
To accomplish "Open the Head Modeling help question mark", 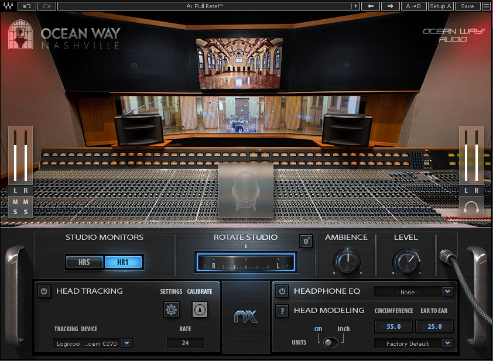I will (282, 311).
